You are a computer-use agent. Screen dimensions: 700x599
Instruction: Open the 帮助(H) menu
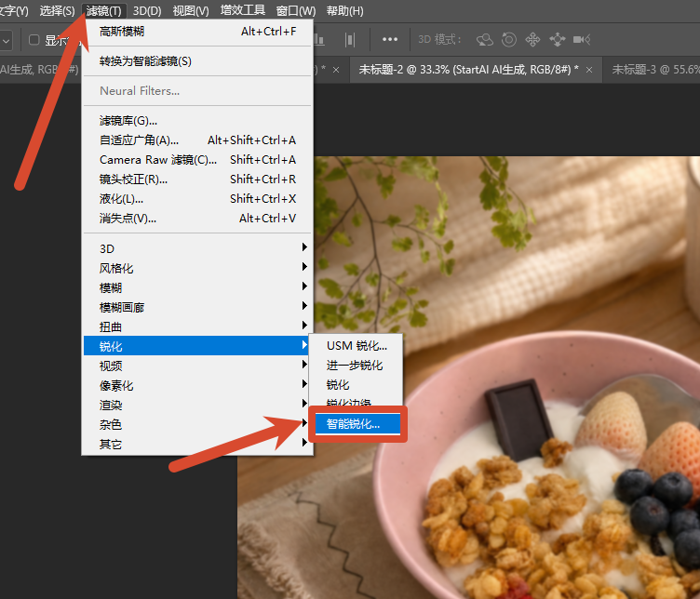pos(344,11)
